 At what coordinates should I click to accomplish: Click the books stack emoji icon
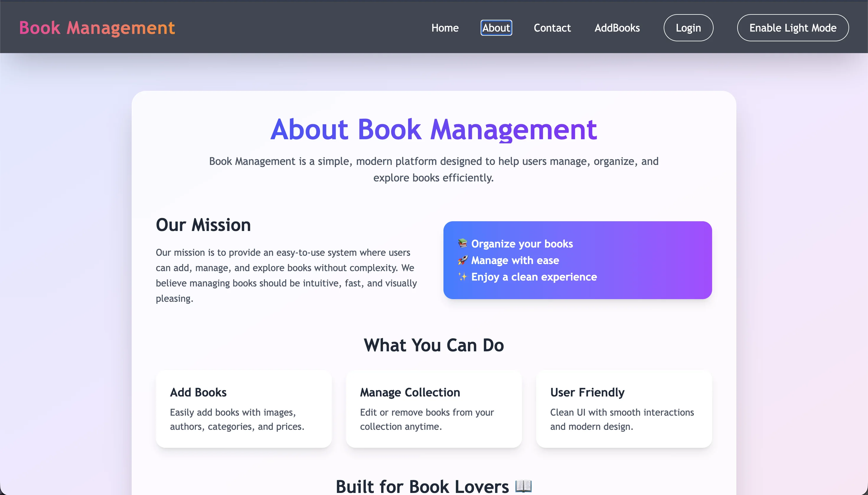click(x=462, y=243)
